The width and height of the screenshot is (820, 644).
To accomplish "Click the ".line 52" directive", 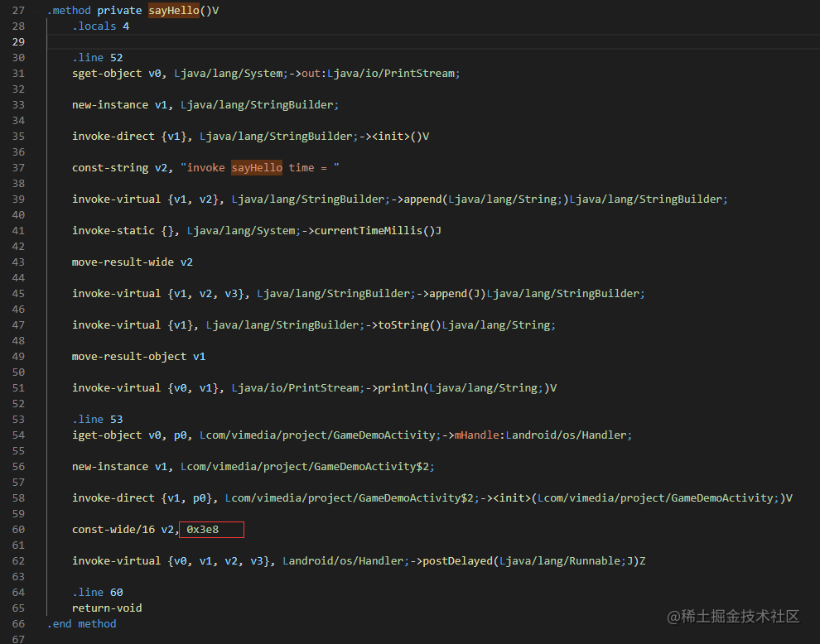I will [x=97, y=57].
